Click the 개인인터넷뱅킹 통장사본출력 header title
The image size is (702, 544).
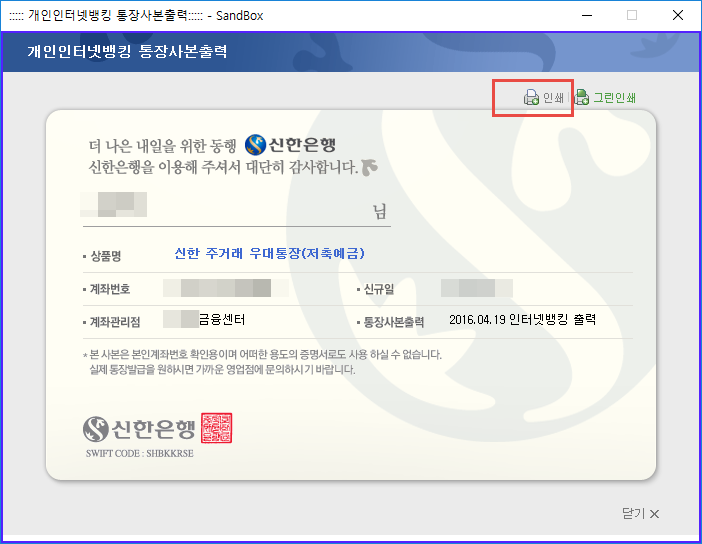(127, 51)
